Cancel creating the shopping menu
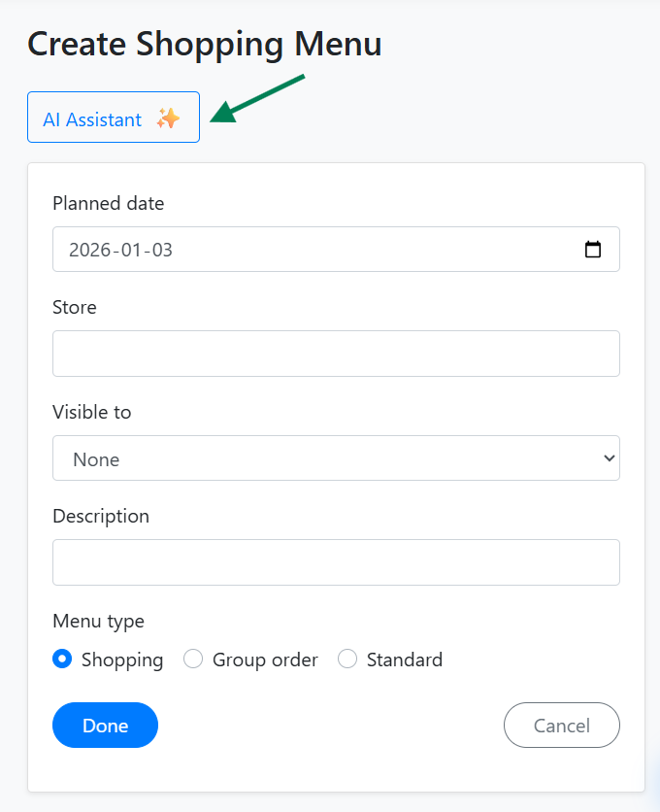Viewport: 660px width, 812px height. point(561,725)
